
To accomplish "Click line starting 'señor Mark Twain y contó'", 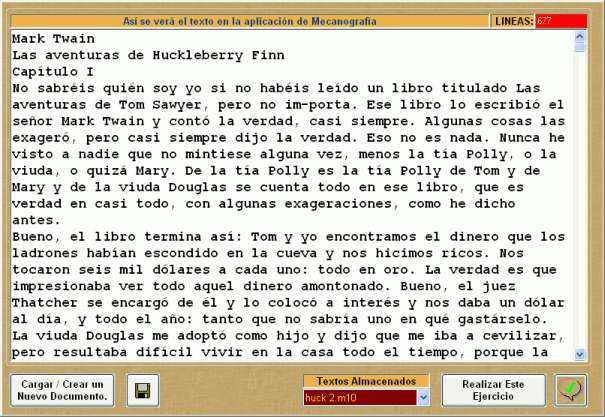I will click(288, 121).
